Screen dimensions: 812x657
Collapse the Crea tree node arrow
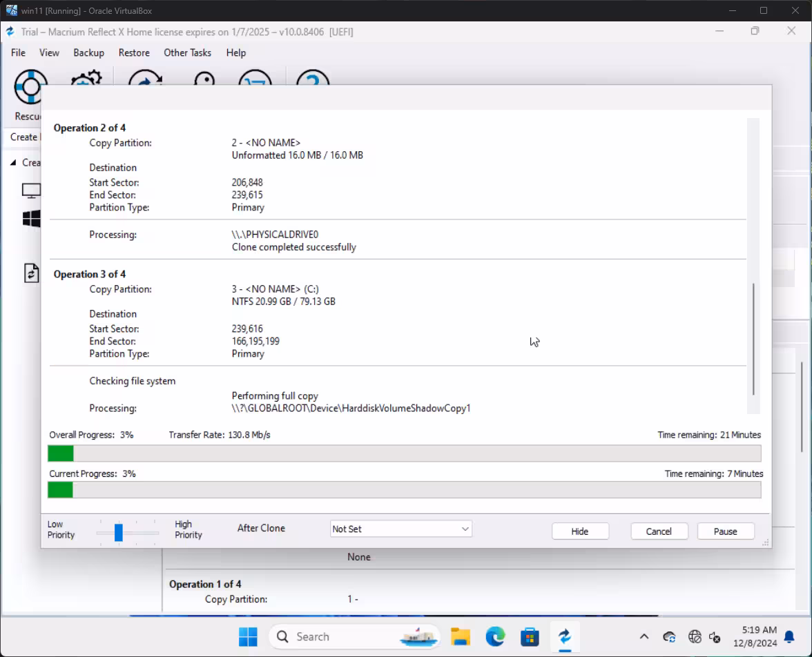point(14,163)
